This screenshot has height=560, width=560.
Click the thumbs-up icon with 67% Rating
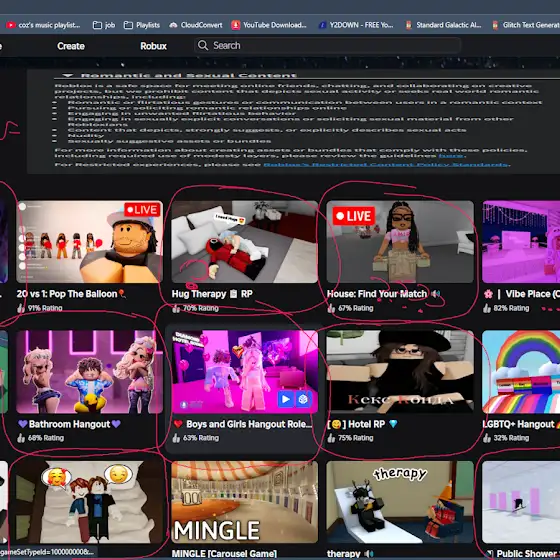[x=331, y=308]
